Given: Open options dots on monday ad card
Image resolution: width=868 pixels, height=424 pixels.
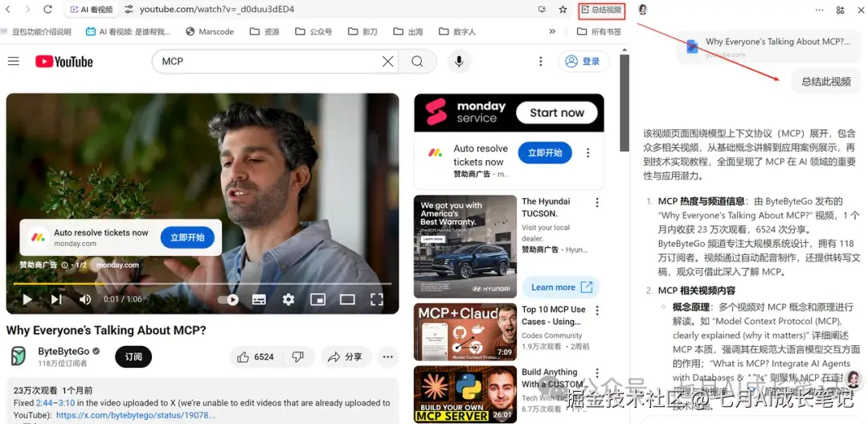Looking at the screenshot, I should pyautogui.click(x=588, y=153).
